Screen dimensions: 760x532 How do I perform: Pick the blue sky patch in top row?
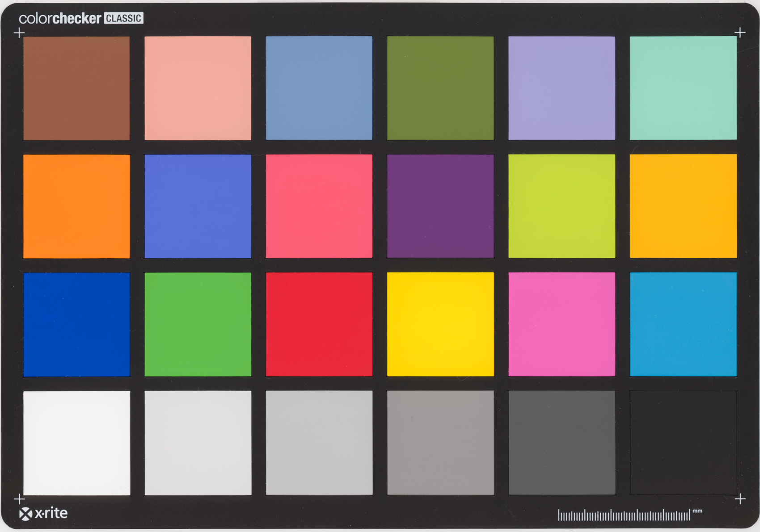click(319, 88)
